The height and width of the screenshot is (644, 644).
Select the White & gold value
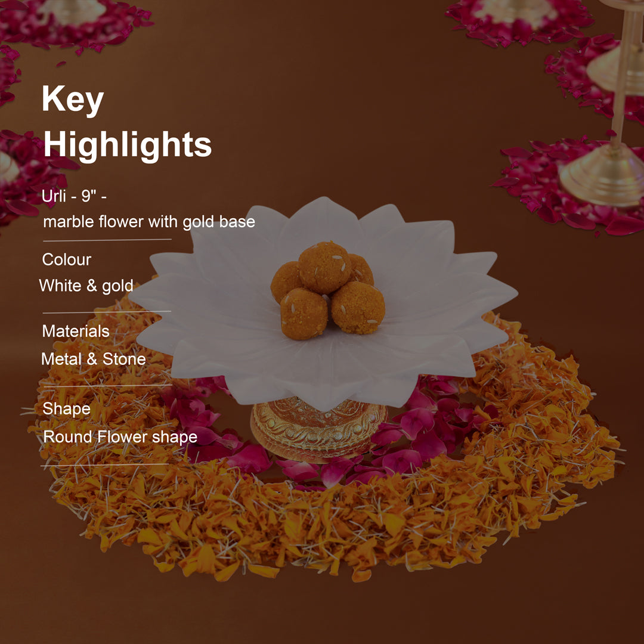(86, 286)
